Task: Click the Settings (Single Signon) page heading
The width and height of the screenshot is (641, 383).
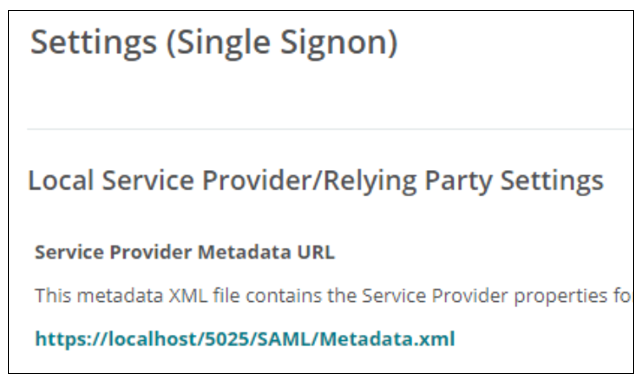Action: coord(214,43)
